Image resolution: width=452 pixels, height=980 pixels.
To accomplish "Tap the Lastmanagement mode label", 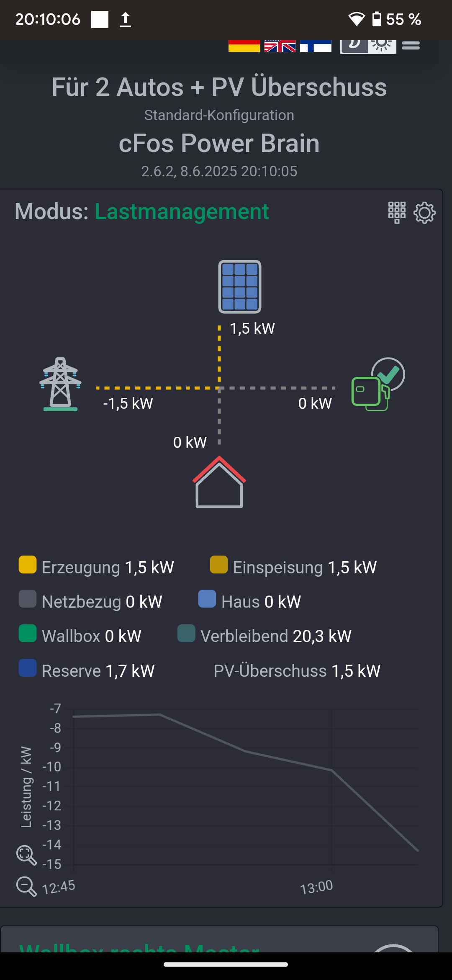I will 182,211.
